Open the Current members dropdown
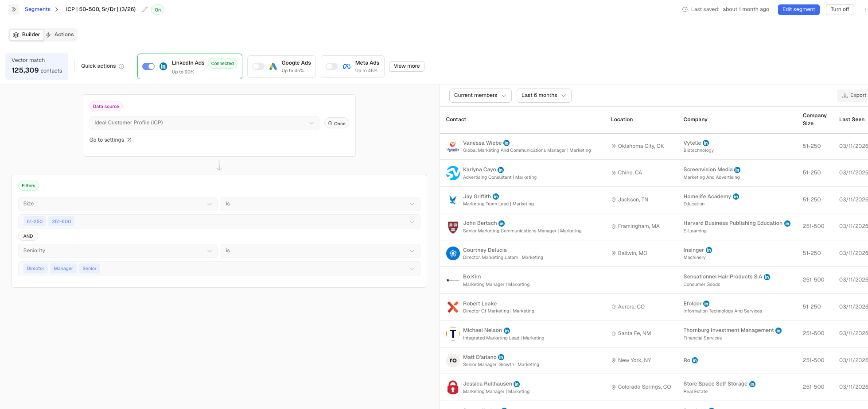This screenshot has width=868, height=409. pyautogui.click(x=480, y=96)
